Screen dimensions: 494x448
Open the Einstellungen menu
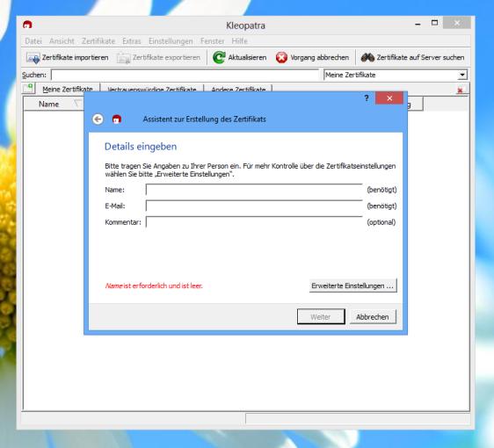(171, 41)
